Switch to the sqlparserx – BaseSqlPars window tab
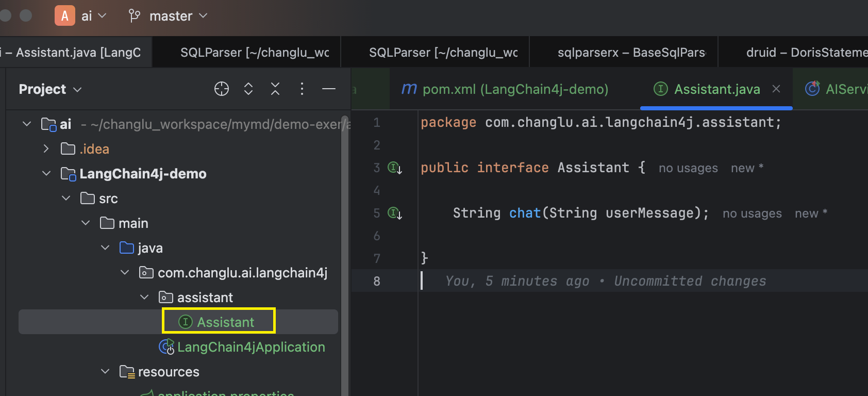Viewport: 868px width, 396px height. (624, 52)
